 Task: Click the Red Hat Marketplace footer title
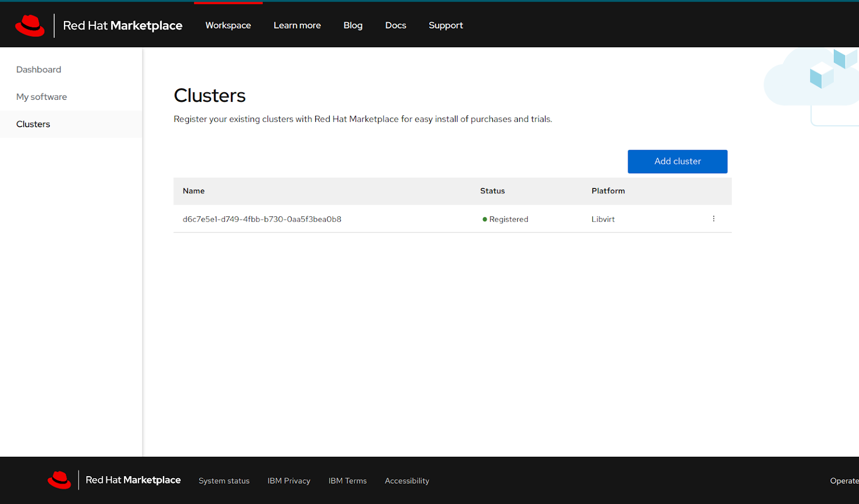pyautogui.click(x=133, y=480)
